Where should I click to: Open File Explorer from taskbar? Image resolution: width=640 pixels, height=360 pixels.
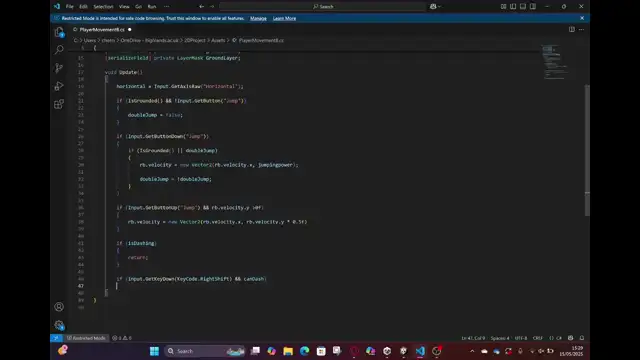288,351
